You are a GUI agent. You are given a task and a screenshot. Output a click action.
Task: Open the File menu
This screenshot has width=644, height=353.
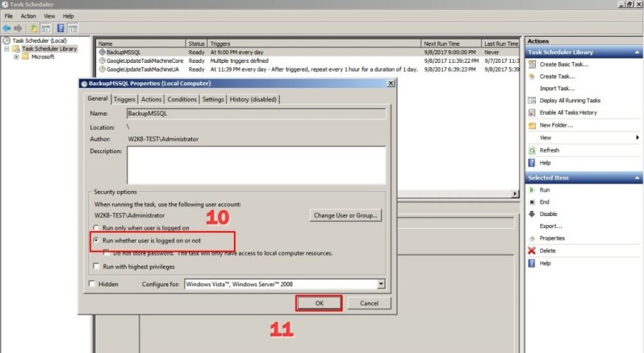click(x=9, y=16)
